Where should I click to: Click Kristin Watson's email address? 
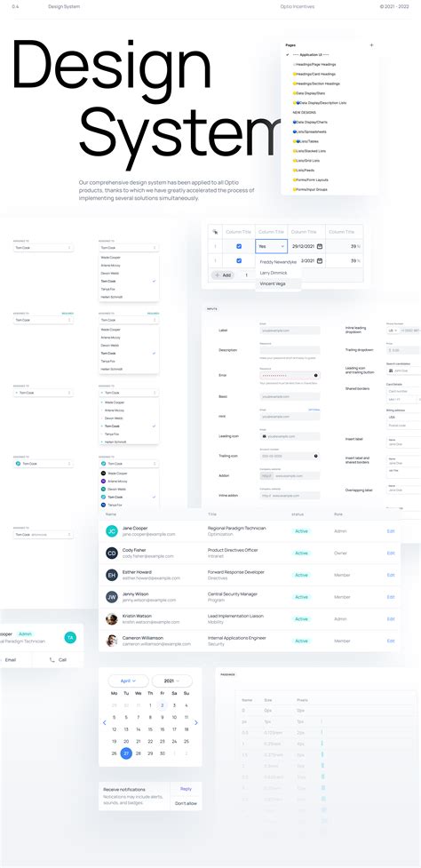(x=150, y=622)
